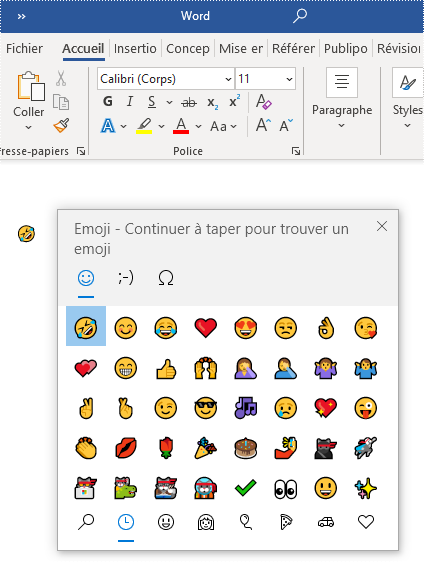
Task: Increase font size with A up icon
Action: 263,125
